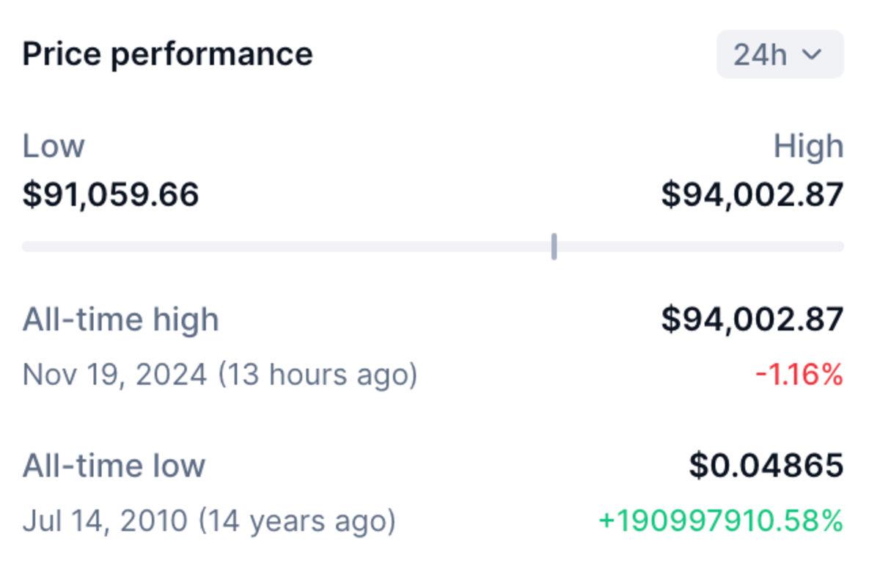Click the (14 years ago) text

298,521
